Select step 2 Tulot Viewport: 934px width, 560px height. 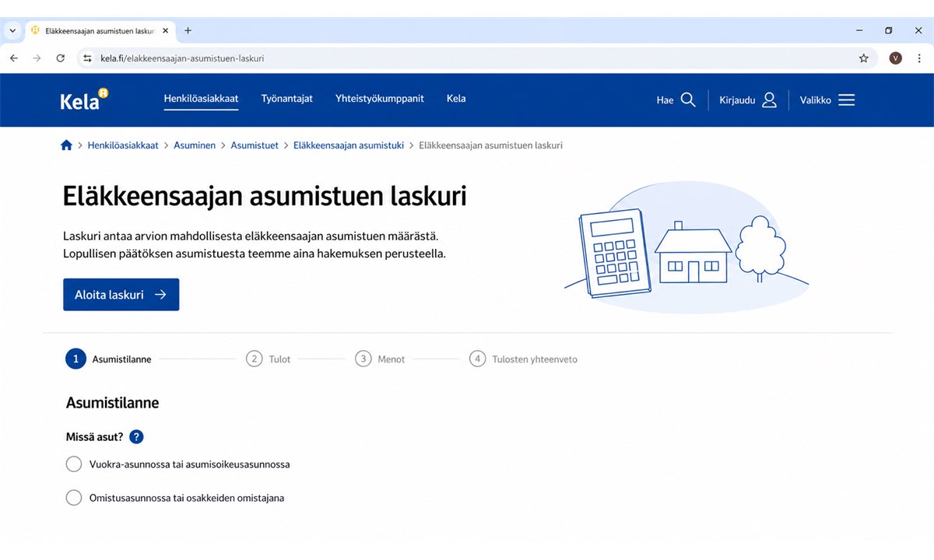pyautogui.click(x=269, y=359)
